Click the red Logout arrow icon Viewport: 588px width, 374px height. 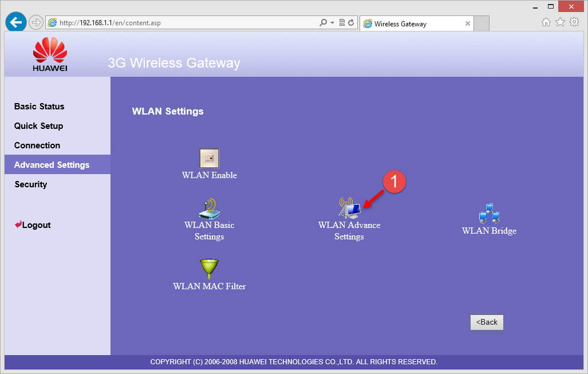(x=18, y=225)
